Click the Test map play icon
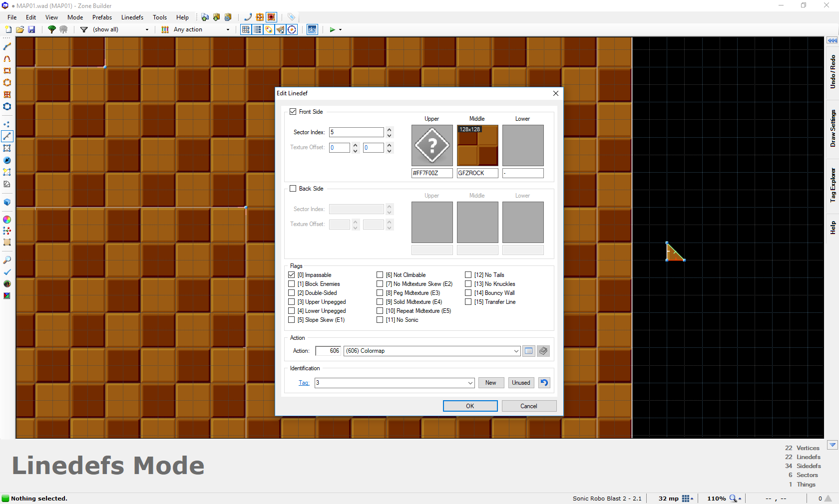Screen dimensions: 839x504 tap(332, 29)
